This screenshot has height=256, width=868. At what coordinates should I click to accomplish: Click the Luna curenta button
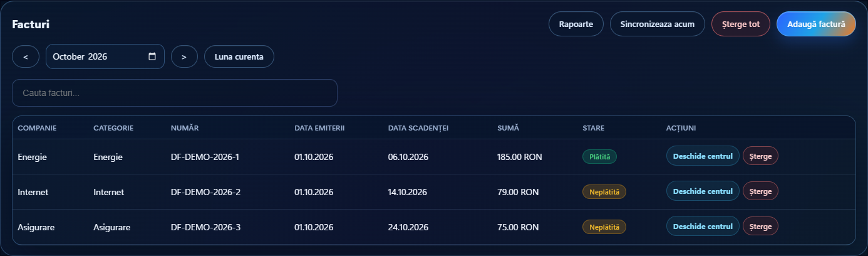tap(239, 56)
